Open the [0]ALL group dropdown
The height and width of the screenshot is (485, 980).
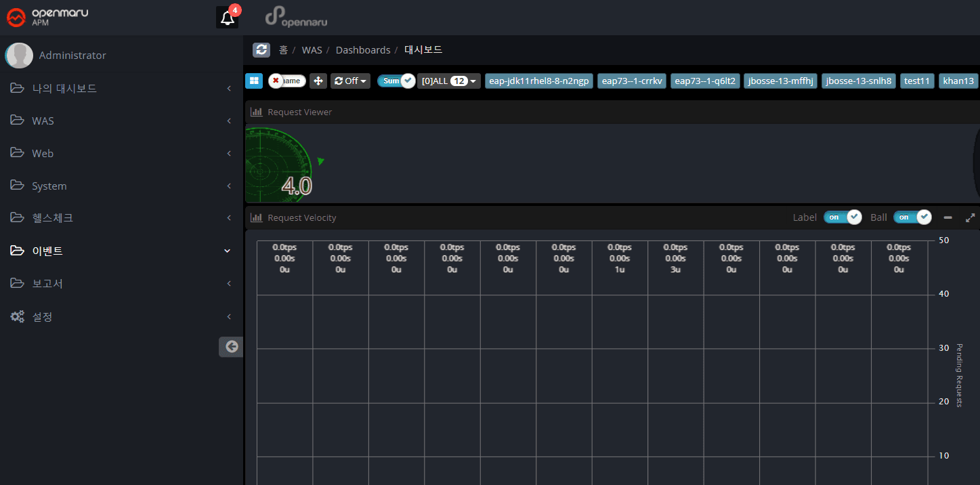(448, 81)
